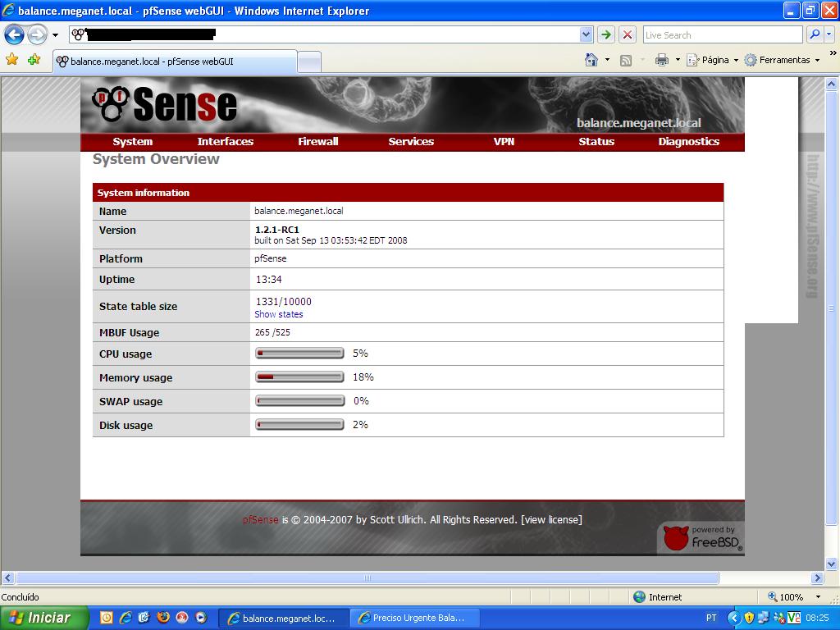Screen dimensions: 840x630
Task: Click the security shield tray icon
Action: click(x=749, y=619)
